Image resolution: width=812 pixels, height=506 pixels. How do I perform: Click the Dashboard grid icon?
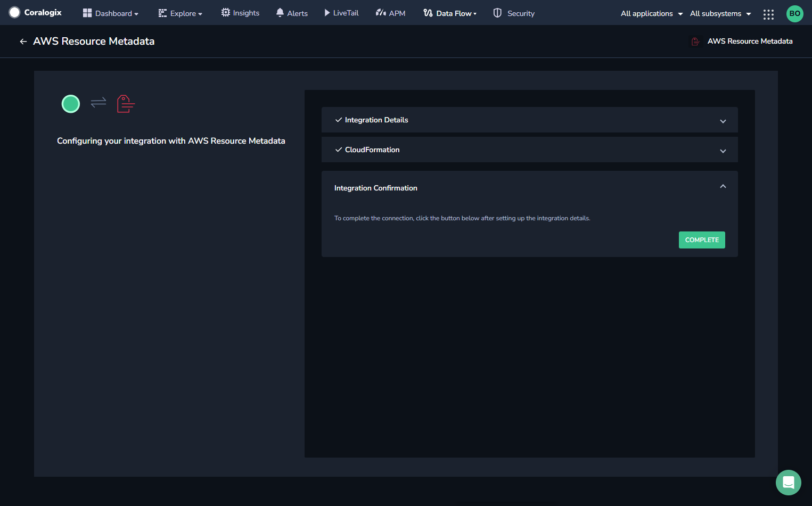(x=87, y=13)
